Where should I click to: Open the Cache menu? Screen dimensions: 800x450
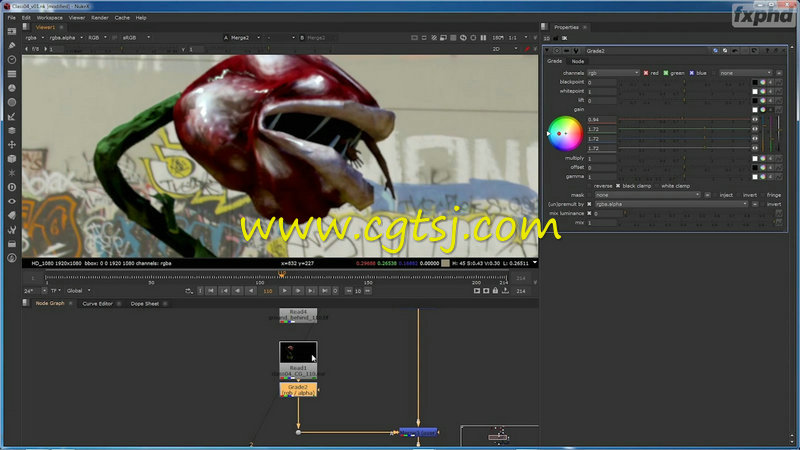click(122, 17)
